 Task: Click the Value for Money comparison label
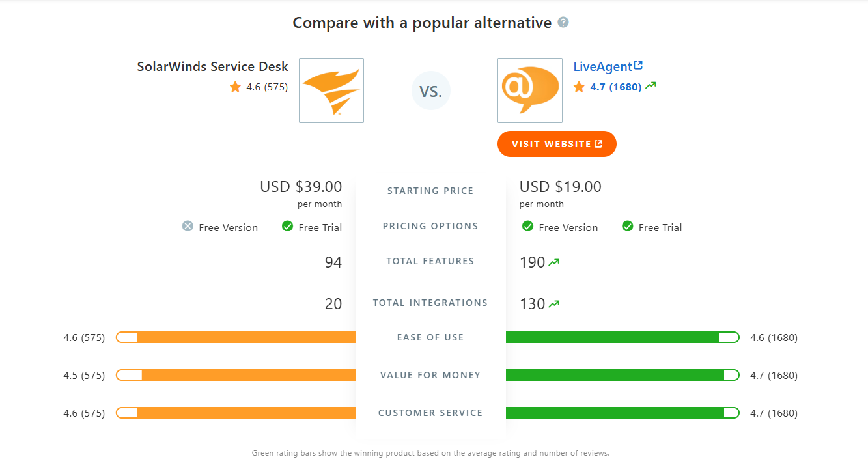[x=430, y=375]
